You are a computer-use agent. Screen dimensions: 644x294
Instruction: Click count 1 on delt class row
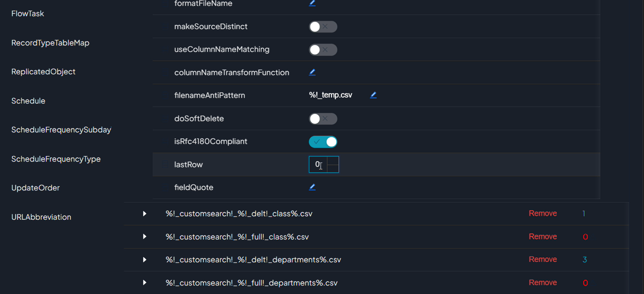coord(584,213)
